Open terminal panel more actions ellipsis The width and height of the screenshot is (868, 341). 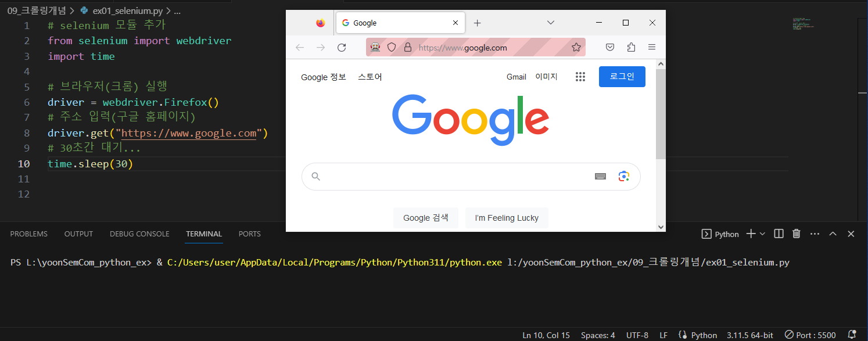coord(815,234)
